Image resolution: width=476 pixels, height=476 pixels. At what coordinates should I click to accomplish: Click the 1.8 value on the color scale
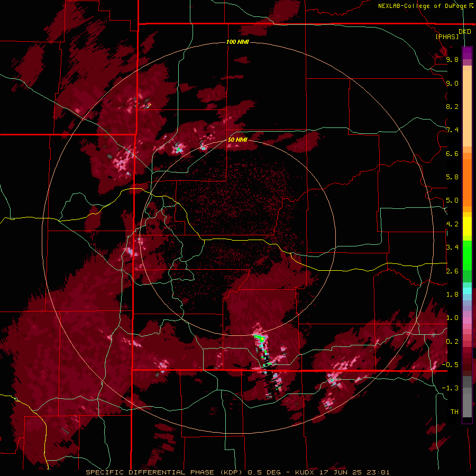tap(452, 295)
